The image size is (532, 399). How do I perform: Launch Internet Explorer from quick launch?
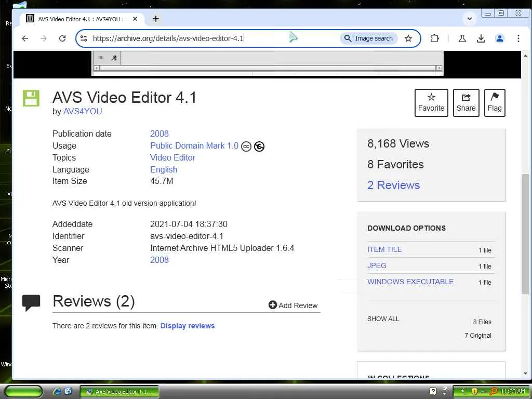(57, 392)
